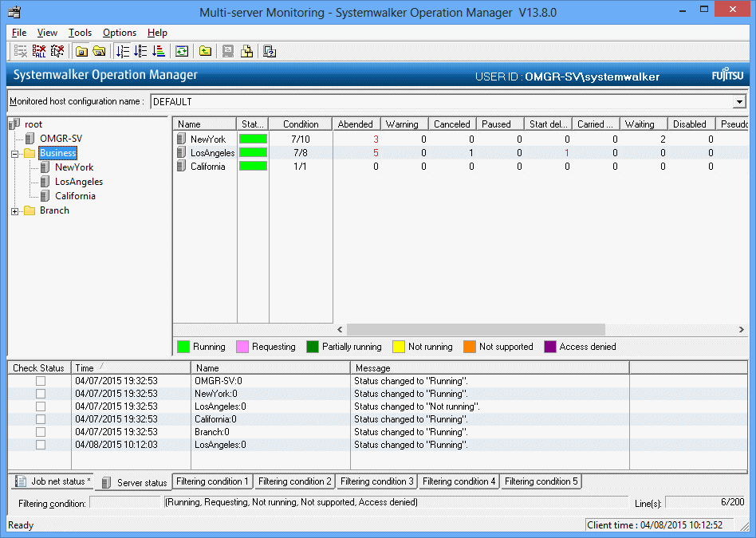Click server icon beside LosAngeles in list
Image resolution: width=756 pixels, height=538 pixels.
coord(182,152)
